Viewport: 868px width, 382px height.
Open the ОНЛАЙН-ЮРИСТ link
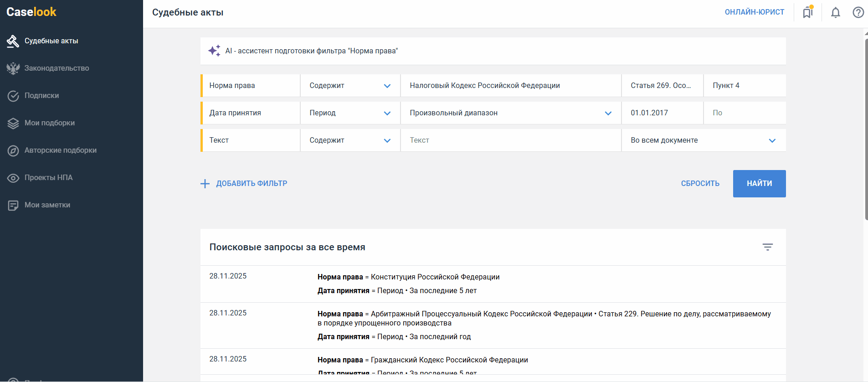point(754,12)
